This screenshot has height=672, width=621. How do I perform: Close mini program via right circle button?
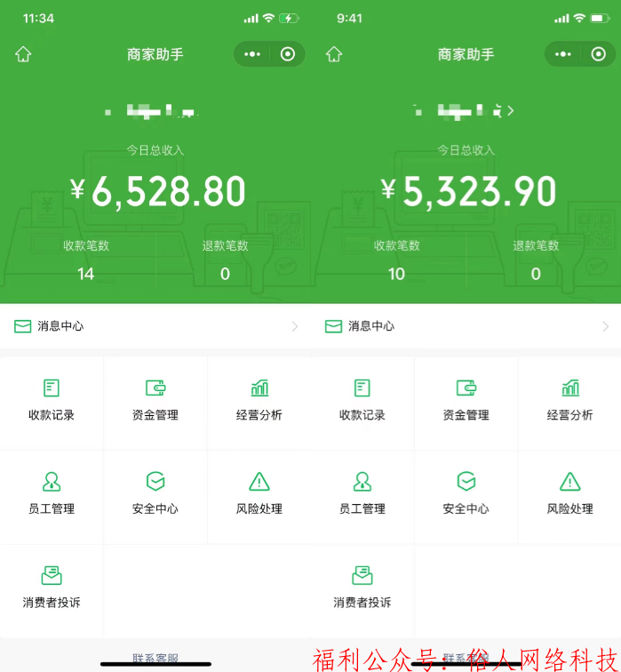tap(598, 54)
